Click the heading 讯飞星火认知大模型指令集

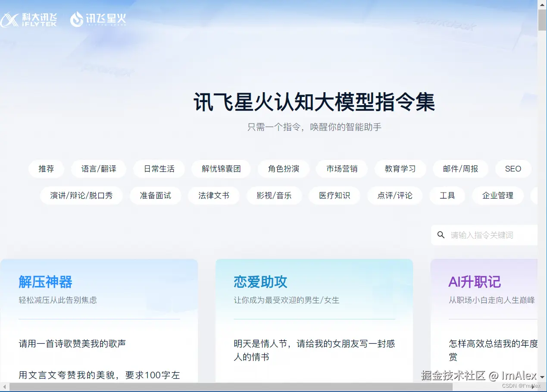314,102
